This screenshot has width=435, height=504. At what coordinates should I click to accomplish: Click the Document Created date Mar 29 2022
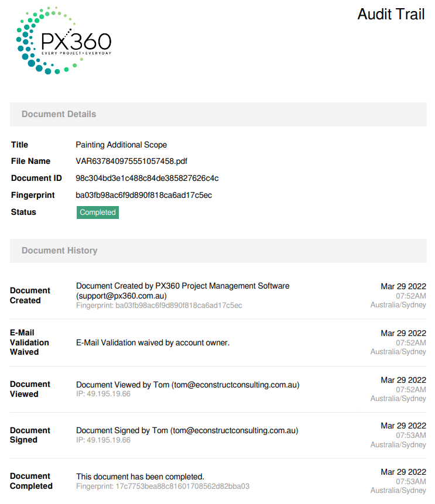tap(403, 287)
